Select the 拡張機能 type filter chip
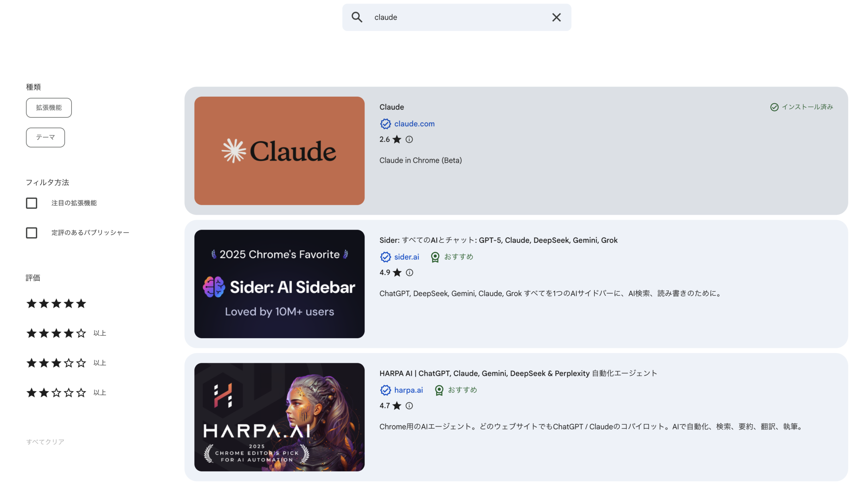Image resolution: width=868 pixels, height=485 pixels. [x=49, y=108]
